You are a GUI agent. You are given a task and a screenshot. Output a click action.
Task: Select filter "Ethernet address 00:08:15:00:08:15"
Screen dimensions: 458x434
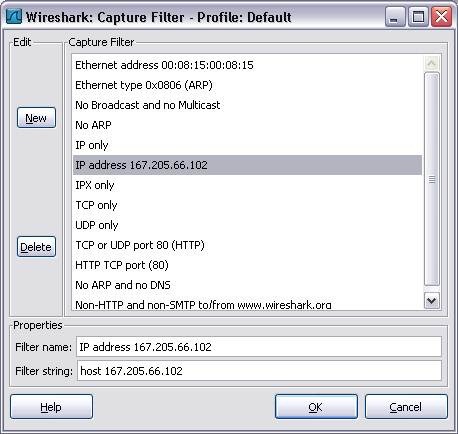(x=247, y=65)
